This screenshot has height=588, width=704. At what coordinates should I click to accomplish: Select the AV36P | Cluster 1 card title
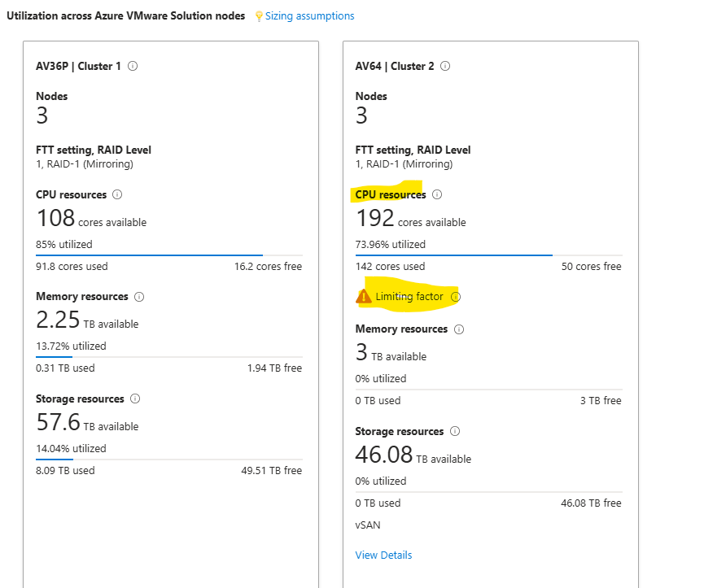click(78, 67)
